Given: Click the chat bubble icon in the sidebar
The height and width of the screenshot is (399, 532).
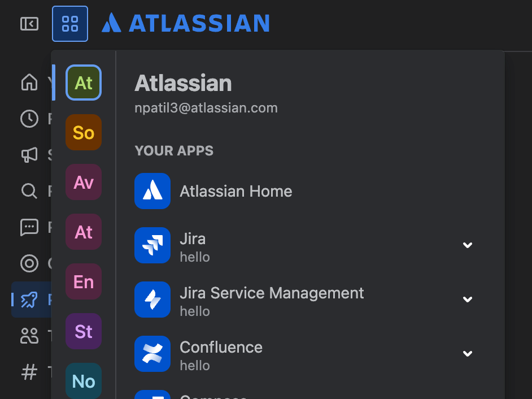Looking at the screenshot, I should [29, 227].
